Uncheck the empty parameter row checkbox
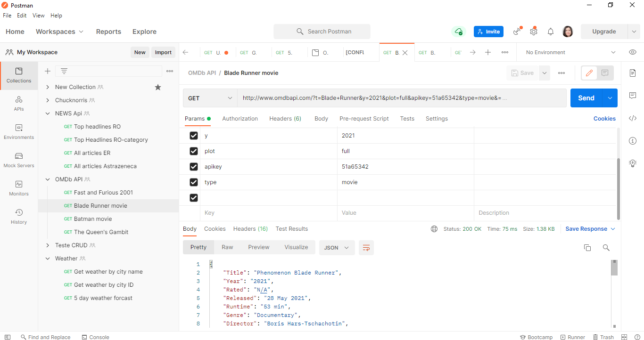 tap(193, 198)
